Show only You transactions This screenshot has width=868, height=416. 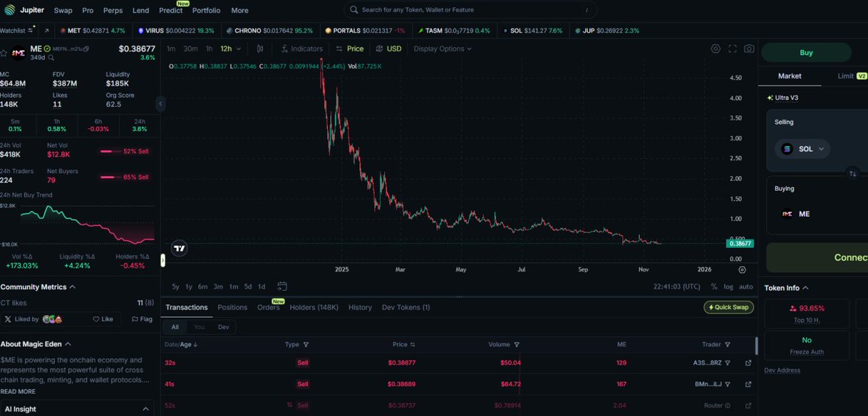point(199,327)
